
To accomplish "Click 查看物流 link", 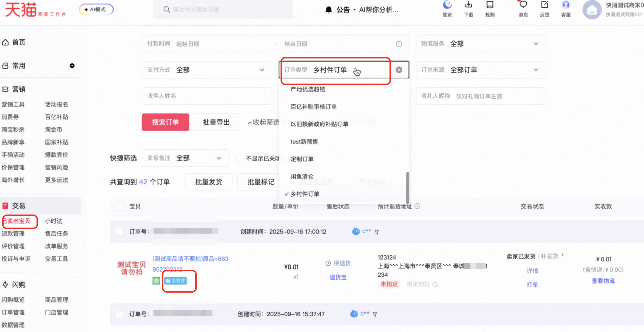I will (x=603, y=281).
